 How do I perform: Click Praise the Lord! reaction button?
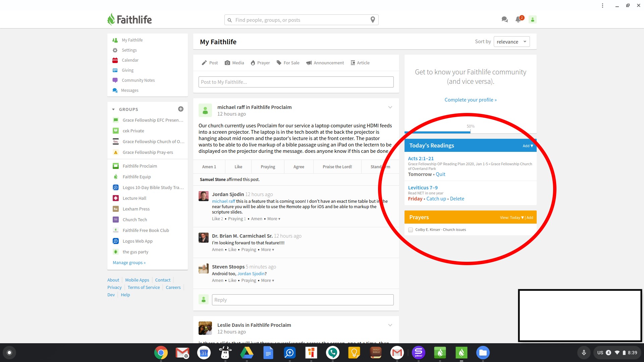pos(337,167)
